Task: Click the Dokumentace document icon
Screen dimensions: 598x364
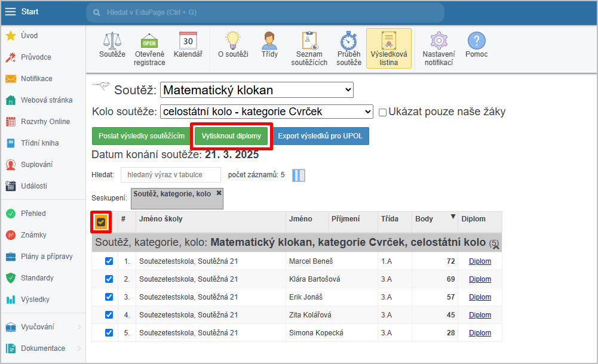Action: (x=11, y=348)
